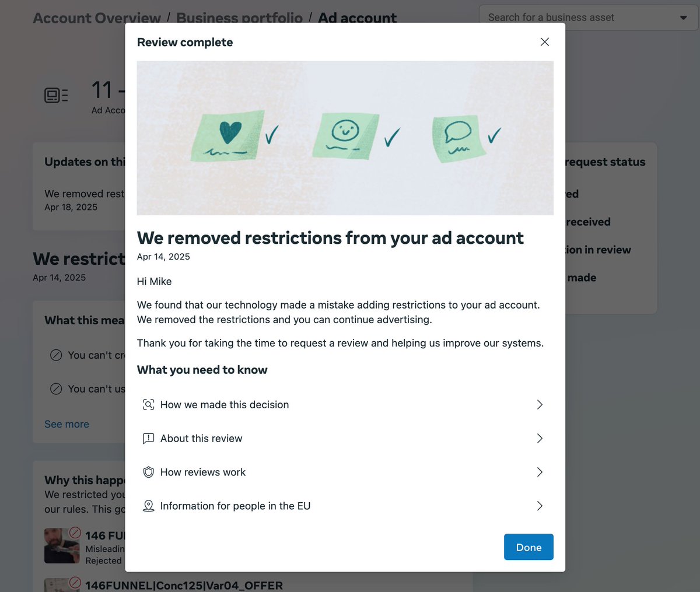Image resolution: width=700 pixels, height=592 pixels.
Task: Click the 'made' status step text
Action: 582,278
